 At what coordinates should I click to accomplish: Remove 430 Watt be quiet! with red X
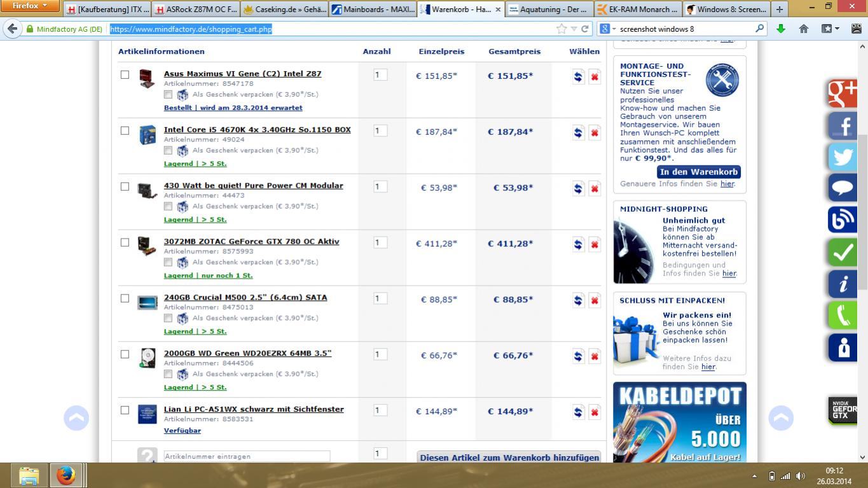point(595,188)
